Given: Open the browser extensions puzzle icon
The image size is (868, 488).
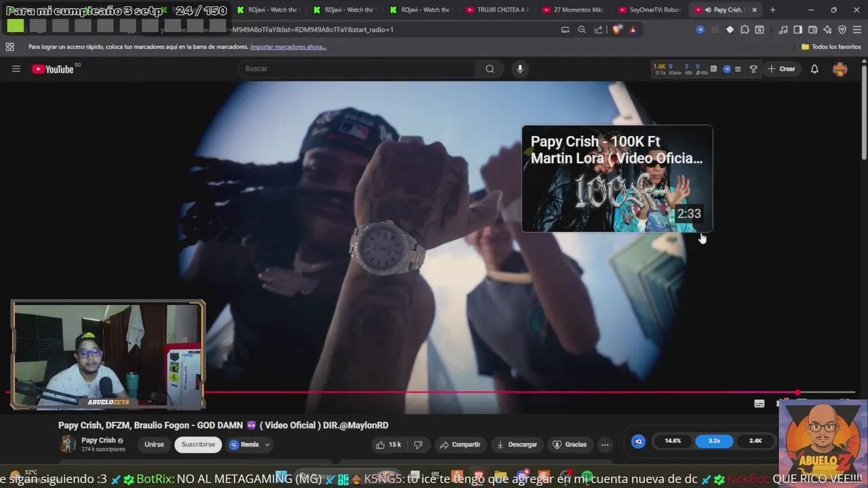Looking at the screenshot, I should 745,30.
